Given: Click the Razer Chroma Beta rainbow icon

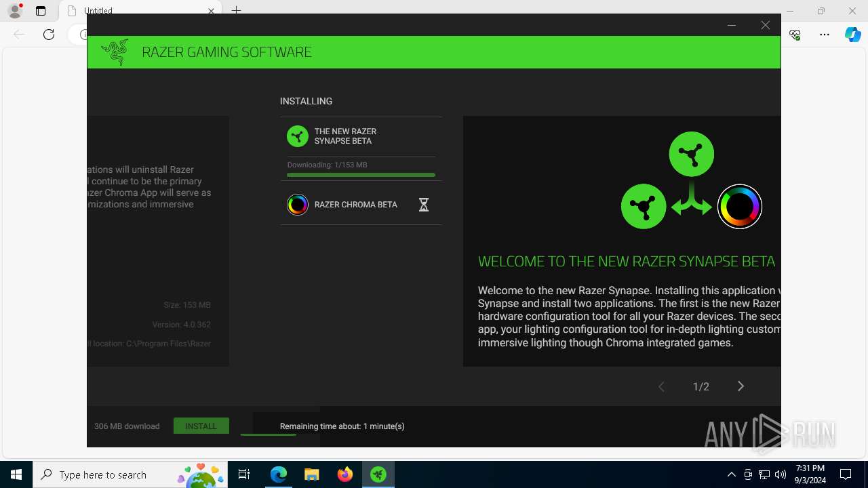Looking at the screenshot, I should (297, 205).
